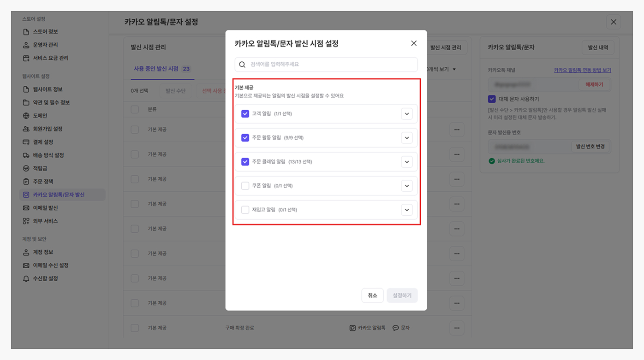Click the 발신 수단 button
The image size is (644, 360).
click(175, 91)
